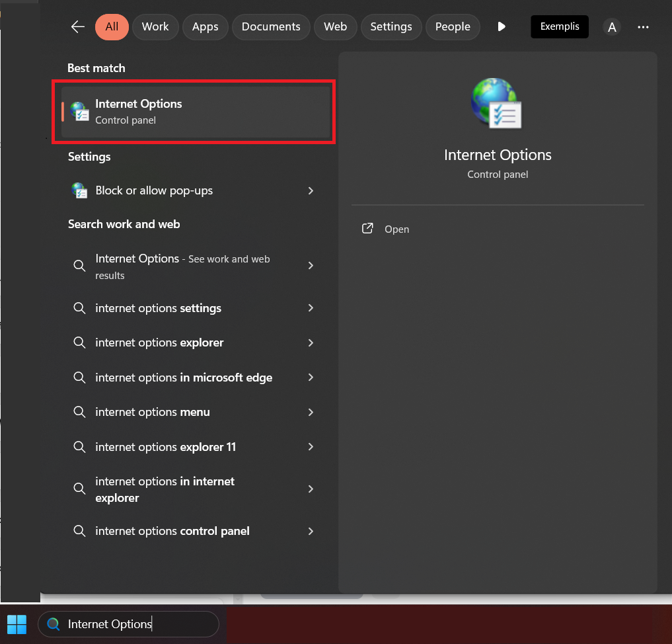Open the Internet Options best match result

[195, 112]
